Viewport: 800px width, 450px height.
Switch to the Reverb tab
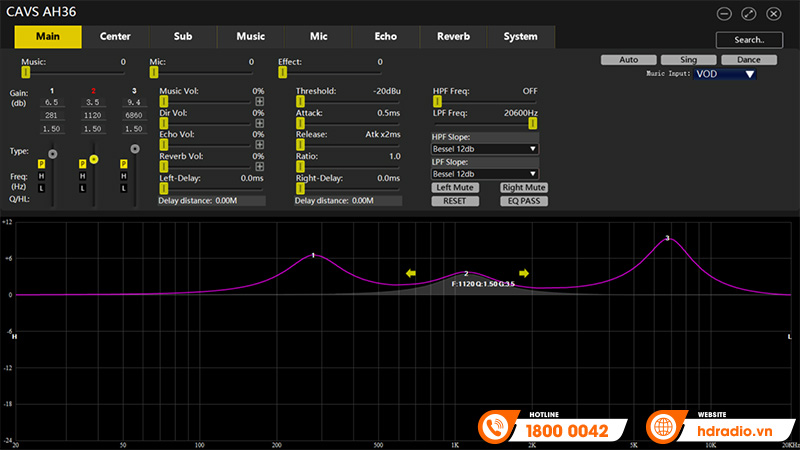click(453, 37)
